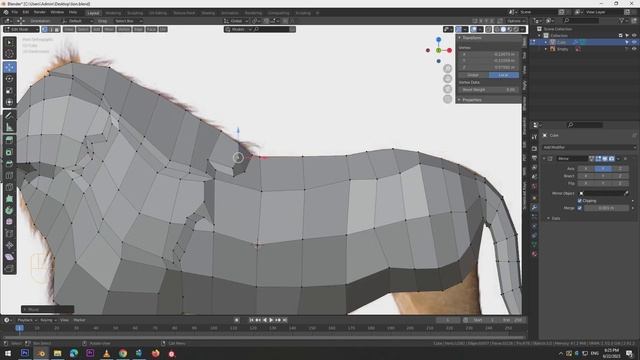Screen dimensions: 640x360
Task: Select the Cursor tool in toolbar
Action: pos(9,53)
